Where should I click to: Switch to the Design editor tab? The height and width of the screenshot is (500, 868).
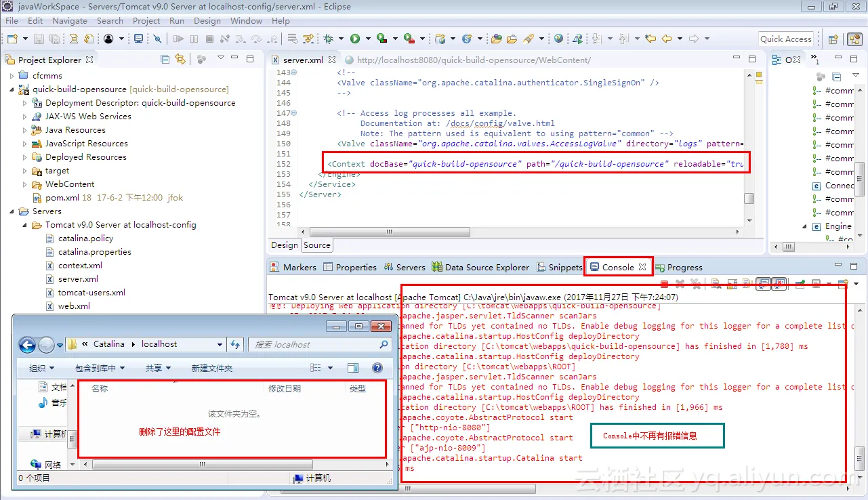pyautogui.click(x=285, y=245)
